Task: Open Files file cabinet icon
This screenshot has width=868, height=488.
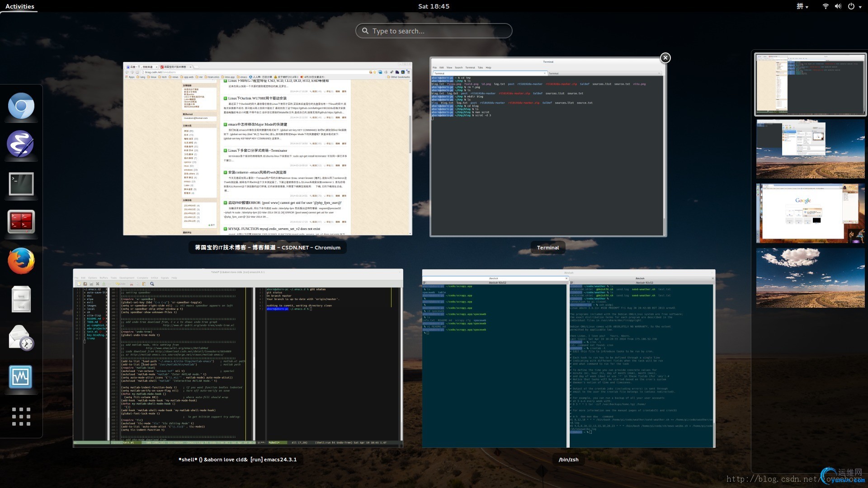Action: tap(21, 299)
